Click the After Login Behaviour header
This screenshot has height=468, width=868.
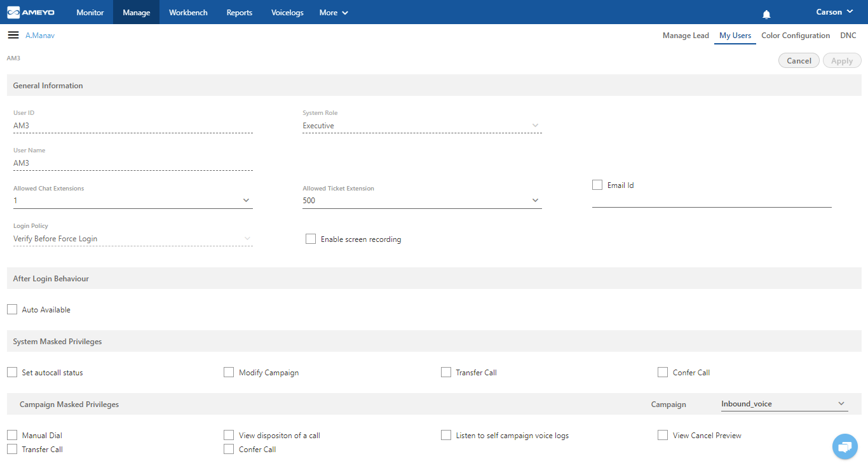pos(434,278)
